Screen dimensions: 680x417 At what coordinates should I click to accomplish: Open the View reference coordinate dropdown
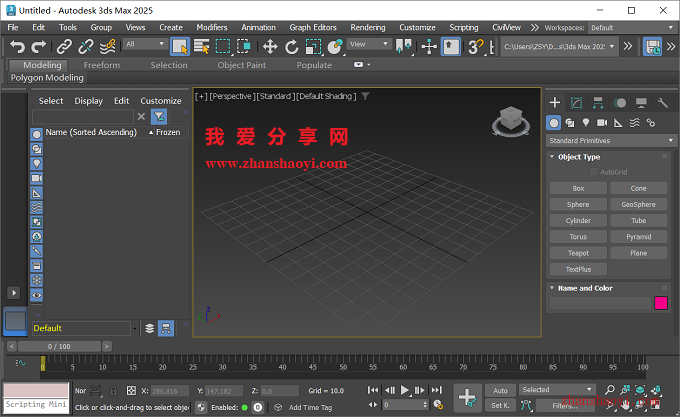pyautogui.click(x=369, y=44)
